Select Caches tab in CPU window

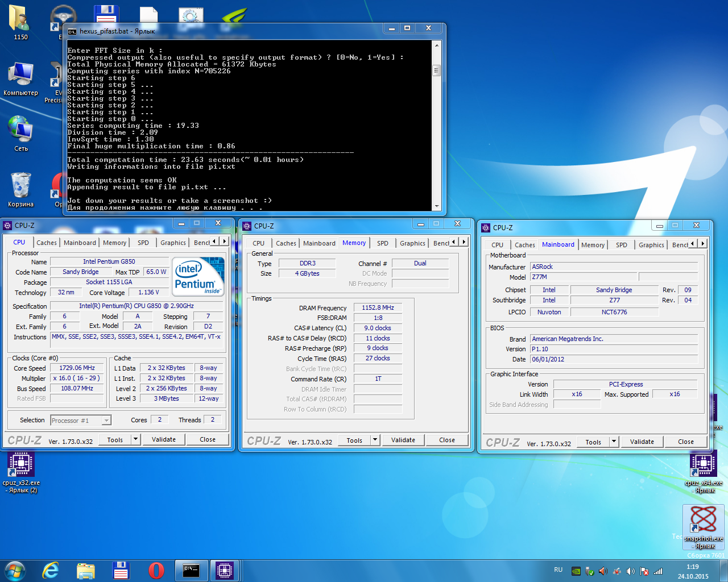pyautogui.click(x=47, y=243)
